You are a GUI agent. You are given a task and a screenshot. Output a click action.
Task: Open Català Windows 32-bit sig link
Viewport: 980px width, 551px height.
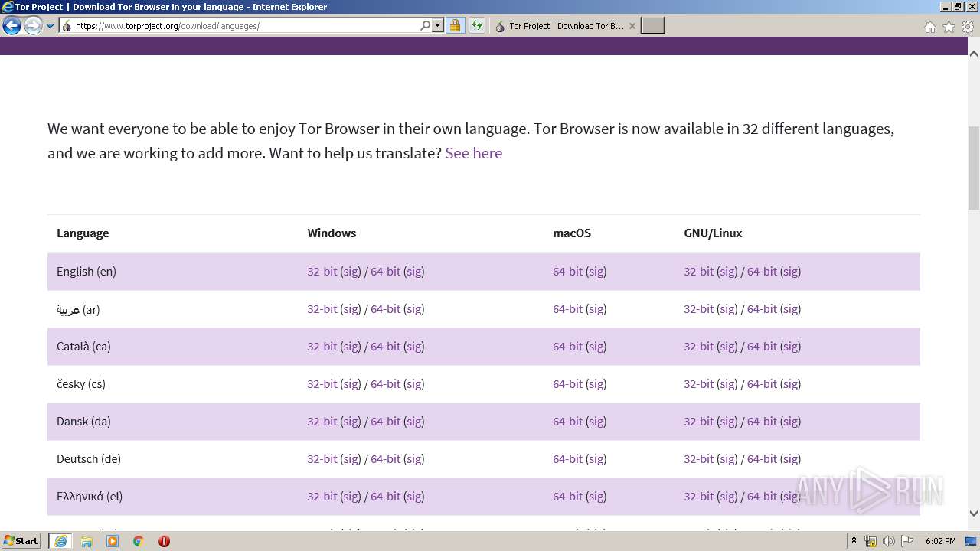click(351, 347)
